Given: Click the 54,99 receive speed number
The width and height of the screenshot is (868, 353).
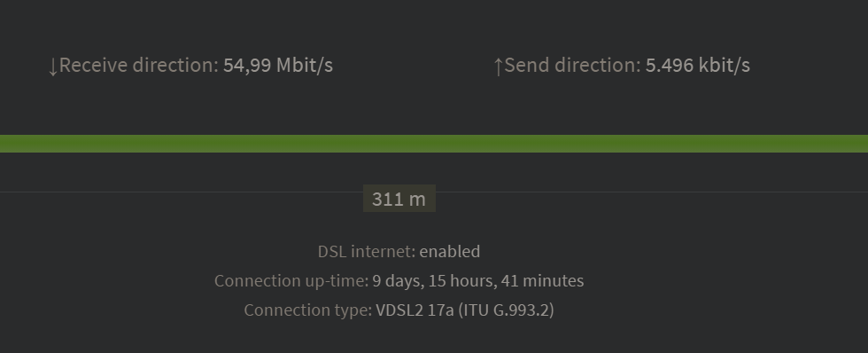Looking at the screenshot, I should [247, 66].
